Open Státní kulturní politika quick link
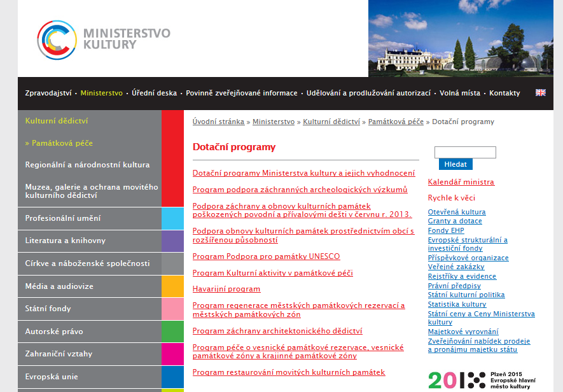563x392 pixels. 466,295
